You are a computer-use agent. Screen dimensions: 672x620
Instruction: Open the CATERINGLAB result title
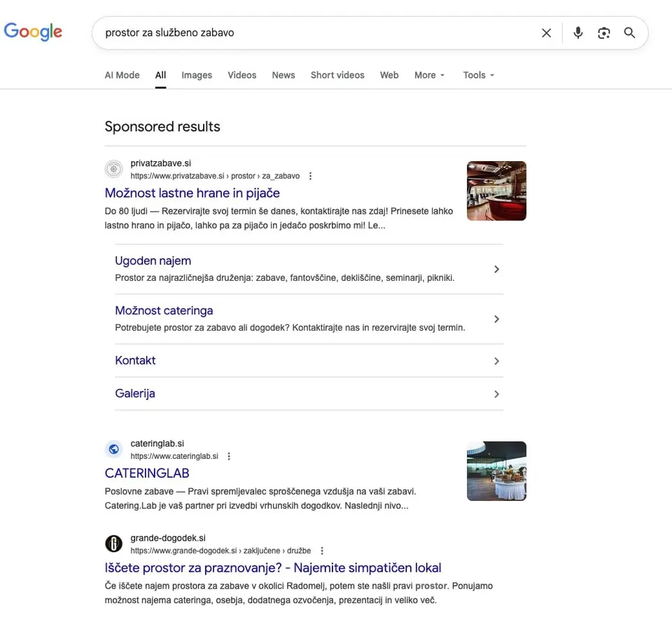pos(147,473)
